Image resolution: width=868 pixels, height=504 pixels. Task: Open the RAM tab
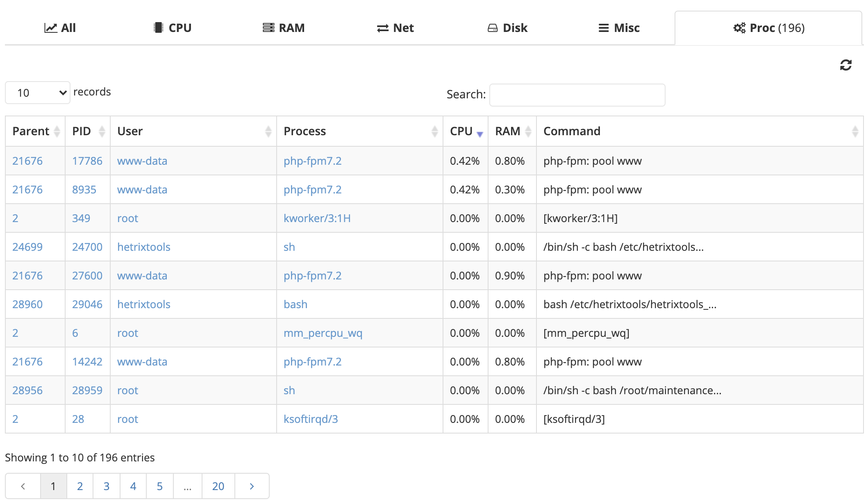pyautogui.click(x=284, y=28)
